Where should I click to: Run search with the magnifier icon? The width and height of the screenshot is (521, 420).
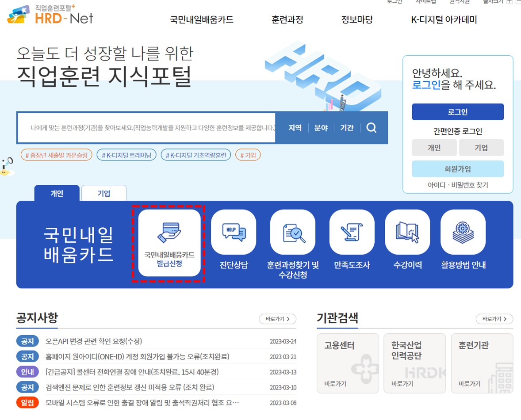[x=372, y=128]
